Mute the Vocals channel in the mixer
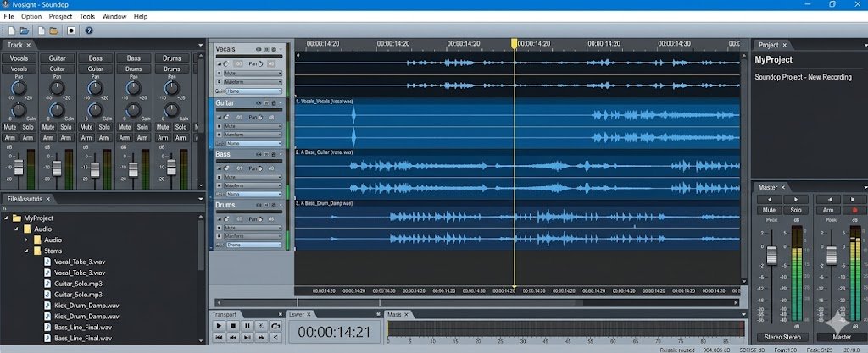 click(x=10, y=126)
